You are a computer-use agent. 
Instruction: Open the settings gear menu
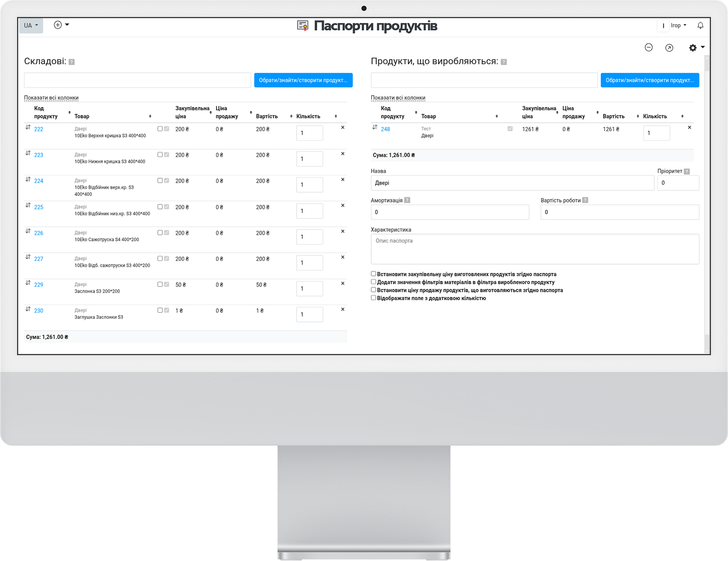(696, 48)
